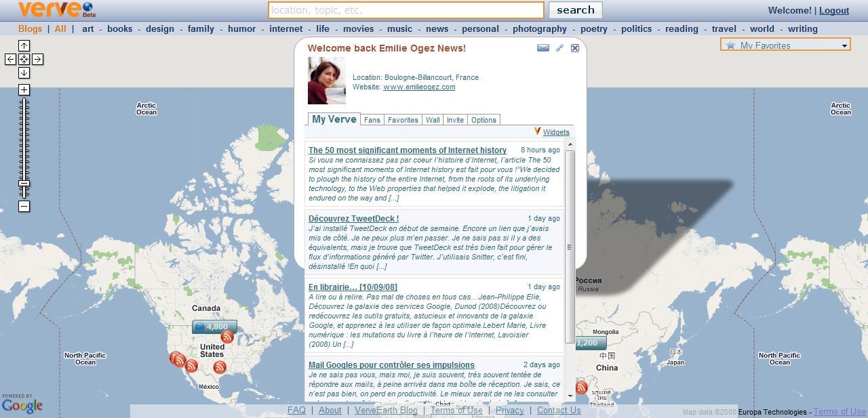Click the feed scrollbar down arrow

570,395
